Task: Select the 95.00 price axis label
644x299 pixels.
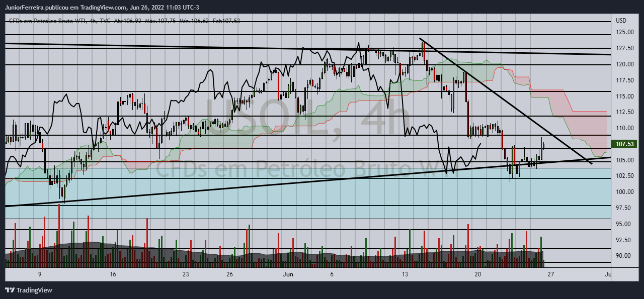Action: point(624,224)
